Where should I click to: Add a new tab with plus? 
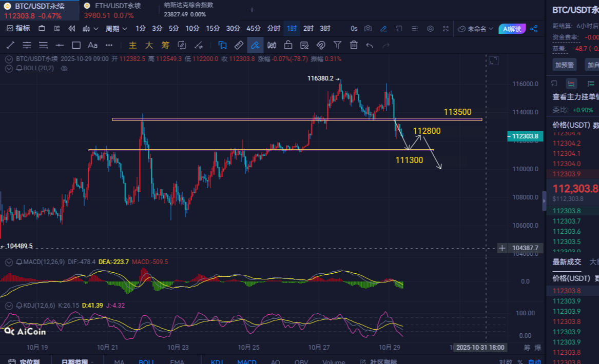(252, 10)
